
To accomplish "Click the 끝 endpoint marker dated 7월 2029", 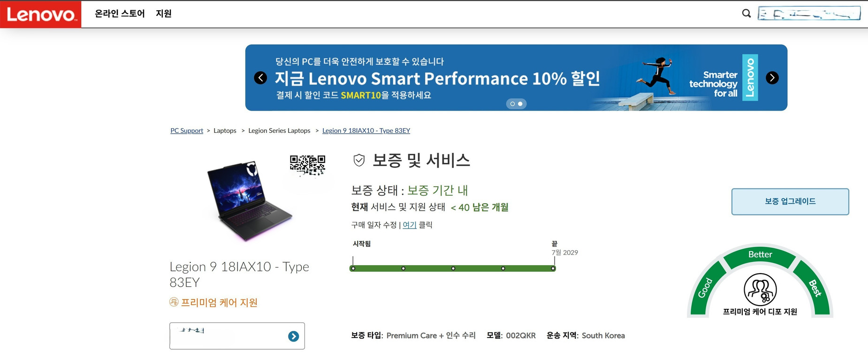I will (x=553, y=268).
